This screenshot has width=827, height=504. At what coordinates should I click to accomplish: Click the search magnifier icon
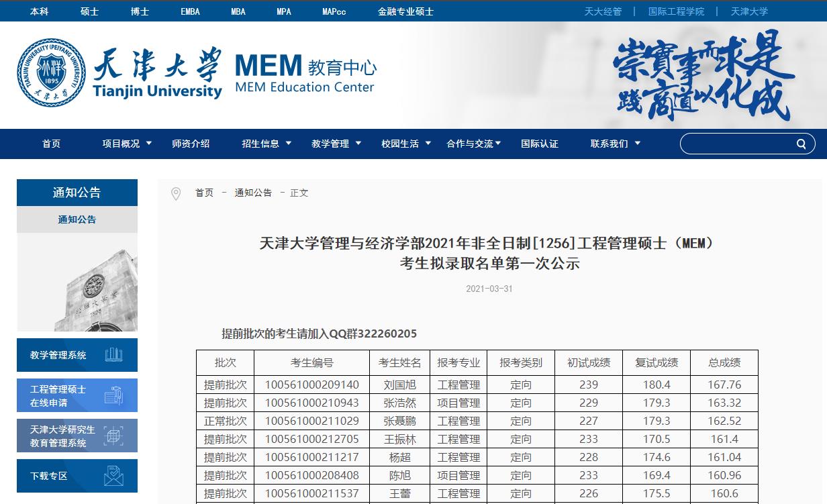tap(801, 143)
